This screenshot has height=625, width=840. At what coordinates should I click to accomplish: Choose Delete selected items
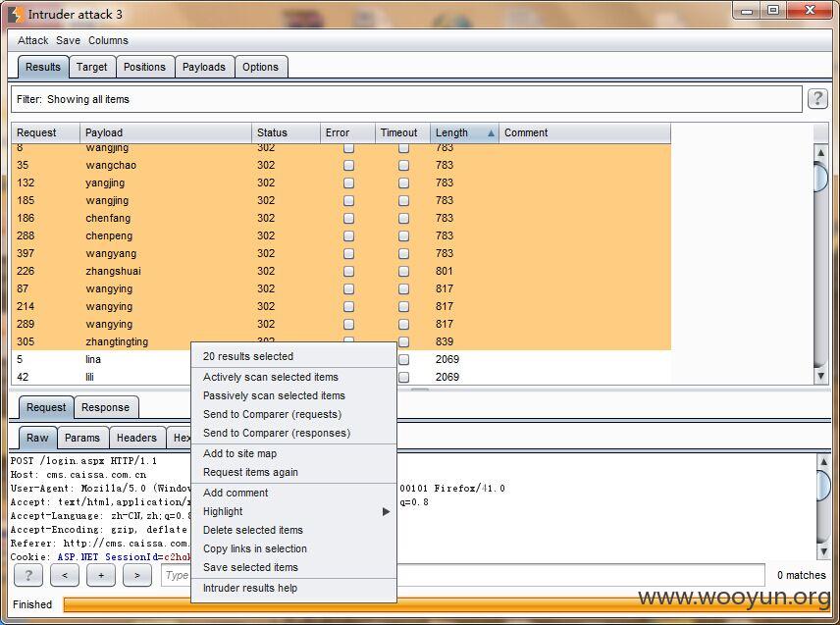click(293, 530)
